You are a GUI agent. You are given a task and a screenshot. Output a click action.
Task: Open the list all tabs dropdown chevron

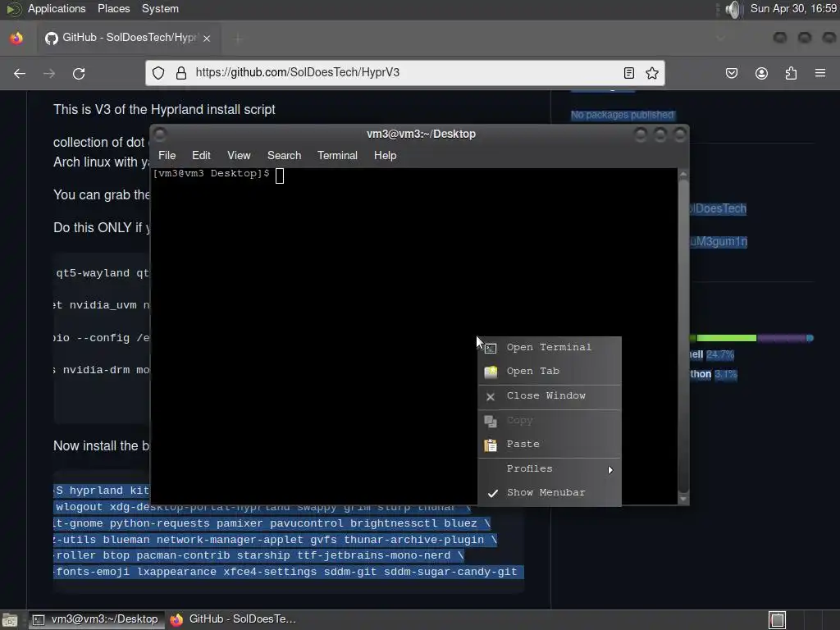coord(720,38)
